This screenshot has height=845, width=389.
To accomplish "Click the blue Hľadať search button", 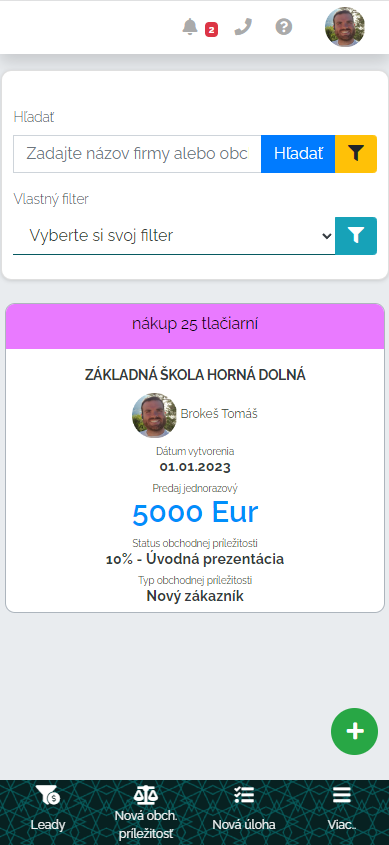I will pyautogui.click(x=298, y=154).
